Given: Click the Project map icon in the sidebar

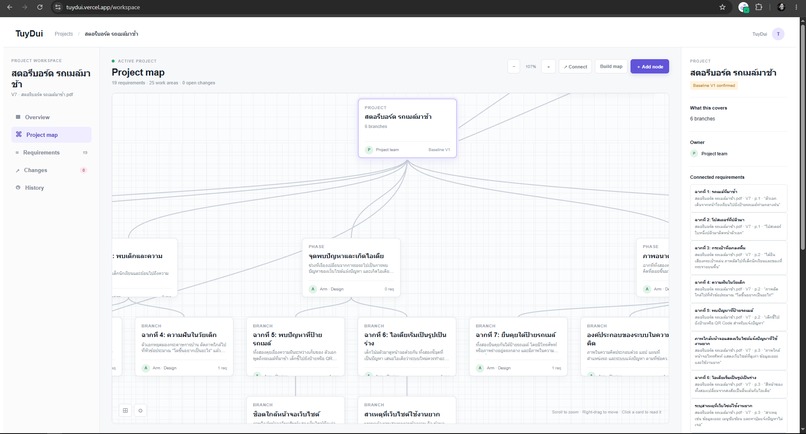Looking at the screenshot, I should 19,134.
